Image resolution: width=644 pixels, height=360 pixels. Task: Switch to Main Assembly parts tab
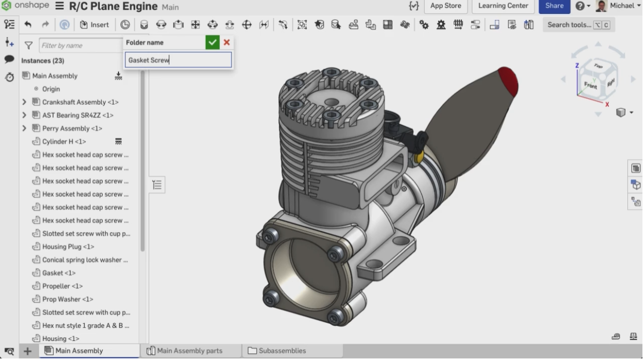[190, 351]
